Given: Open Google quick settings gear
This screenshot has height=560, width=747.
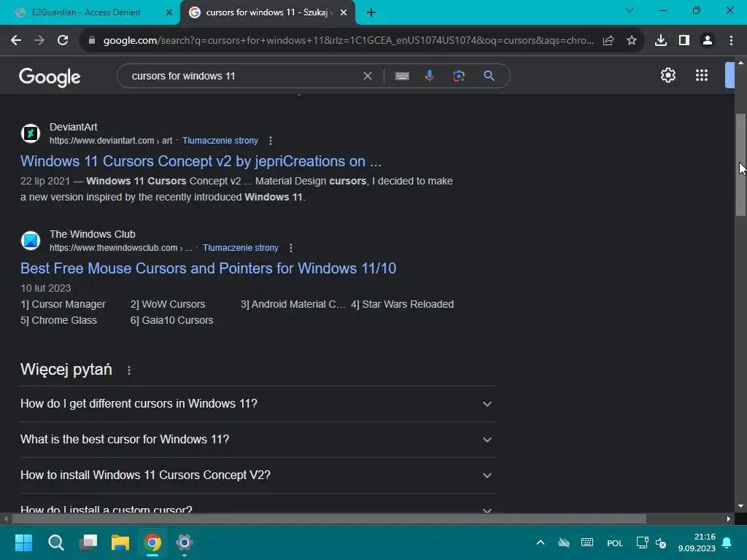Looking at the screenshot, I should 668,75.
